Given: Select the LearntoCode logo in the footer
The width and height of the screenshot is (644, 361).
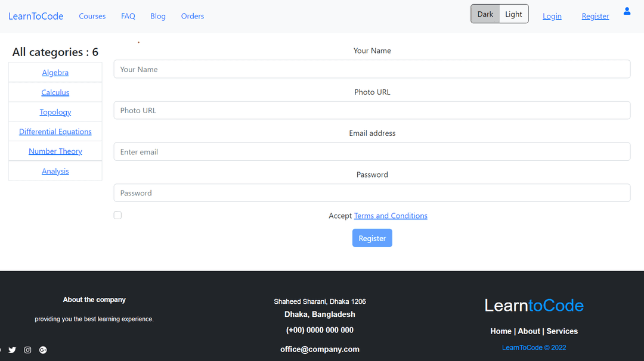Looking at the screenshot, I should pos(534,305).
